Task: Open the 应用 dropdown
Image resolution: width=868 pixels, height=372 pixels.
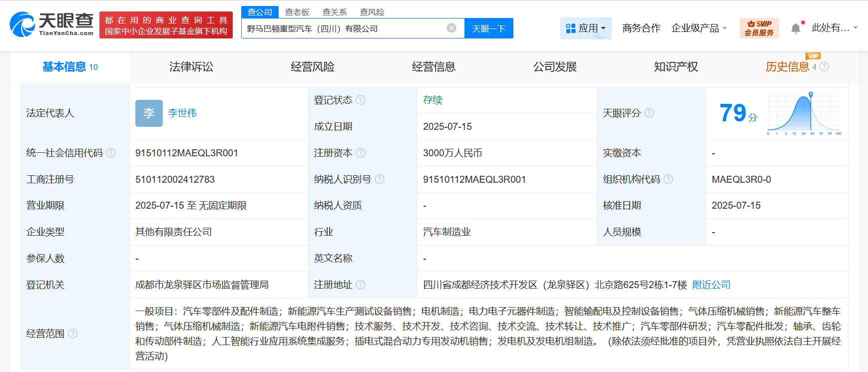Action: 585,28
